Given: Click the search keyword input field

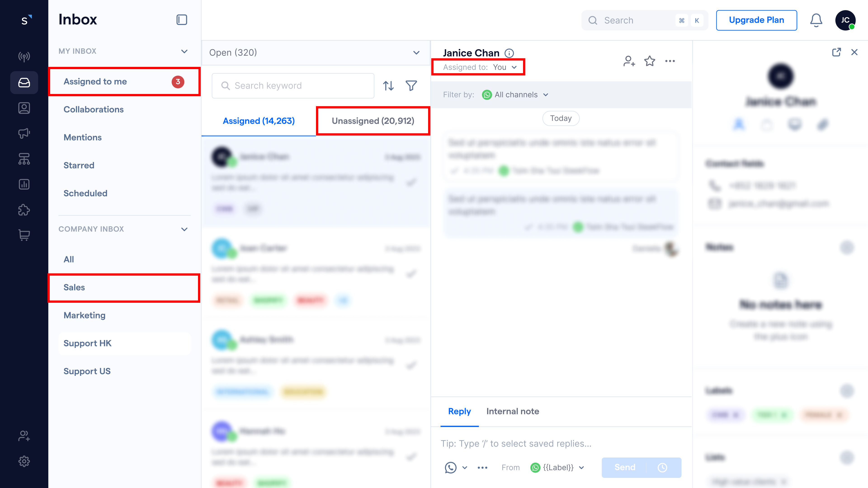Looking at the screenshot, I should 294,85.
